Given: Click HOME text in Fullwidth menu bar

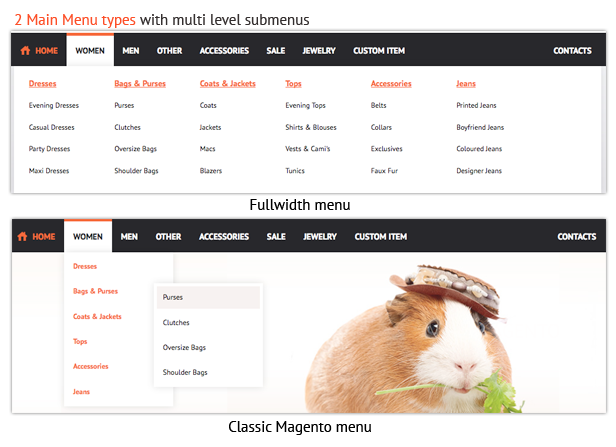Looking at the screenshot, I should click(x=46, y=51).
